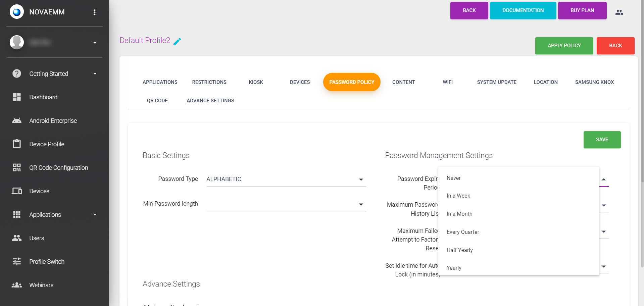This screenshot has width=644, height=306.
Task: Open the Samsung Knox tab
Action: [594, 82]
